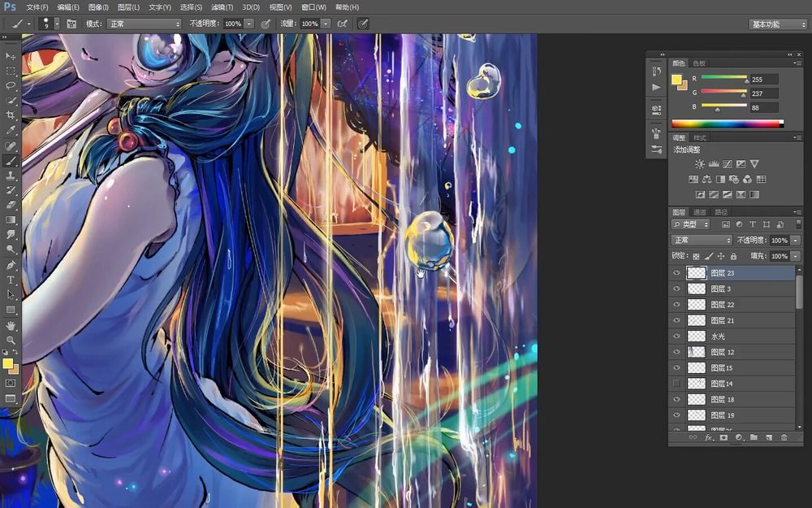Image resolution: width=812 pixels, height=508 pixels.
Task: Open the layer style fx menu
Action: (709, 437)
